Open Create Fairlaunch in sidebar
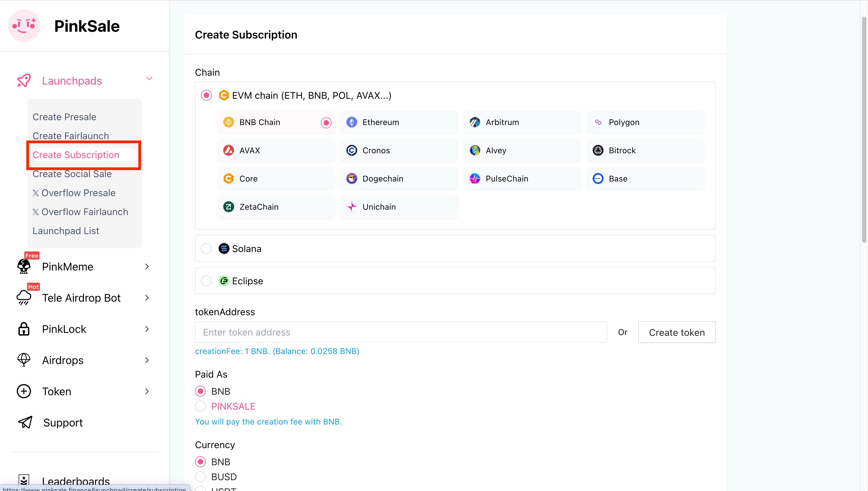Image resolution: width=868 pixels, height=491 pixels. pos(71,136)
